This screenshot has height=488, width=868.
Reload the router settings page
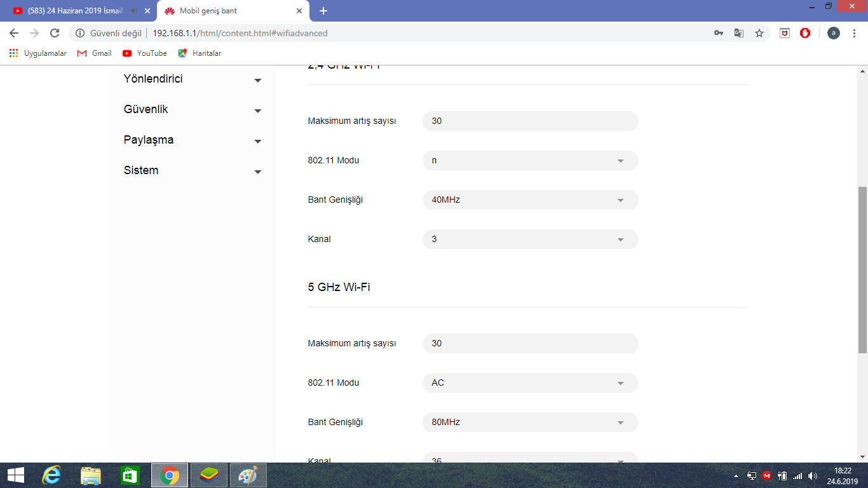click(x=55, y=33)
